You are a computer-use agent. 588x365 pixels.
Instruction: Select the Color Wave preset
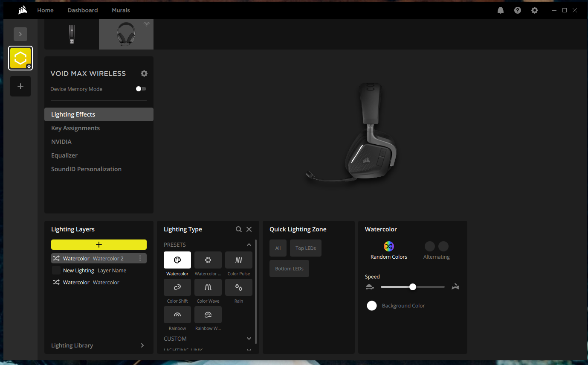click(208, 287)
